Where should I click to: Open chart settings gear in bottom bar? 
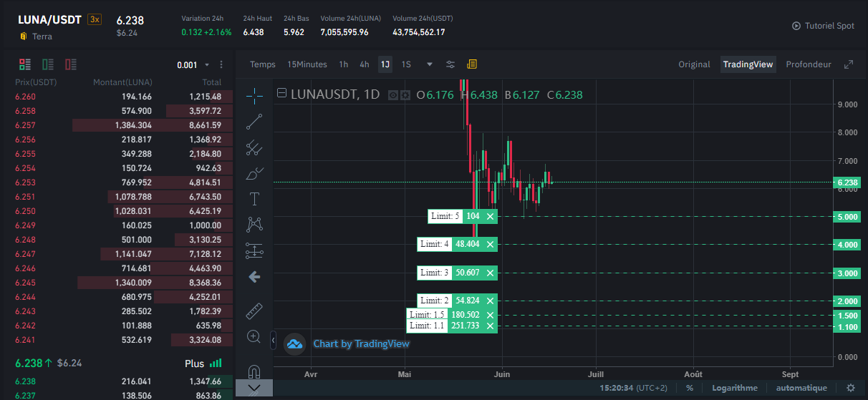[851, 388]
